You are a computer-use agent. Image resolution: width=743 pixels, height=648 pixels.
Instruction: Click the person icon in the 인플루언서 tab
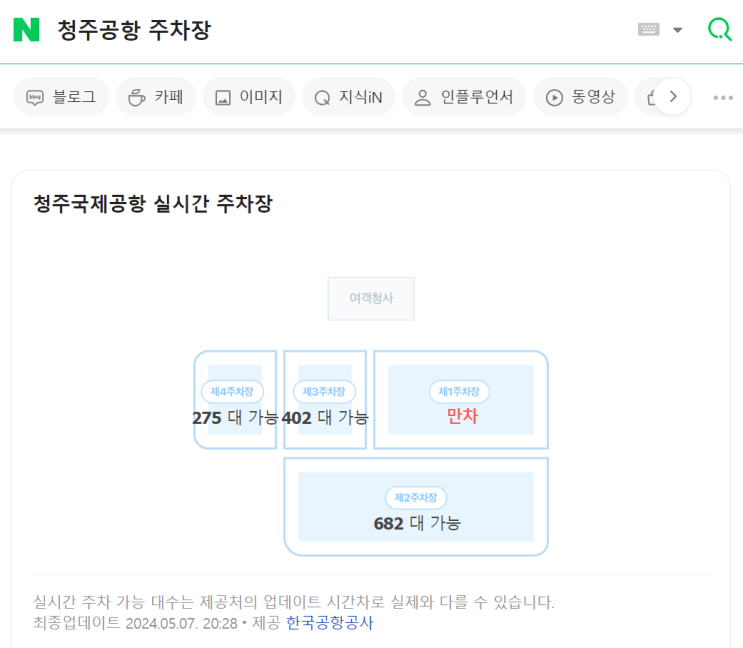(422, 98)
